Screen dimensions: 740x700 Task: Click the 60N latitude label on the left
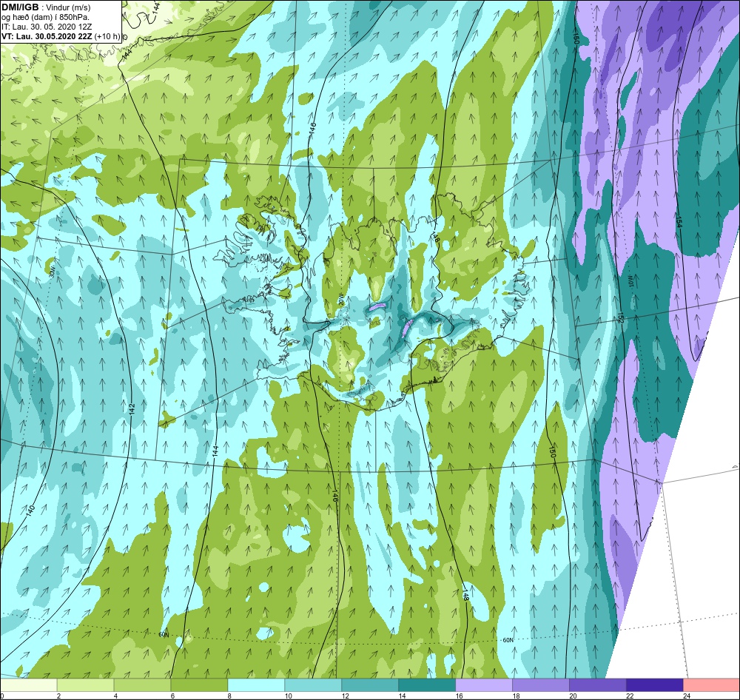pos(164,635)
